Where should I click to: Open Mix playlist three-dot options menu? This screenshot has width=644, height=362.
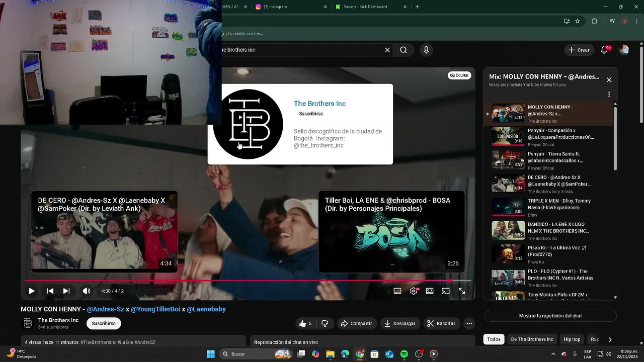609,95
